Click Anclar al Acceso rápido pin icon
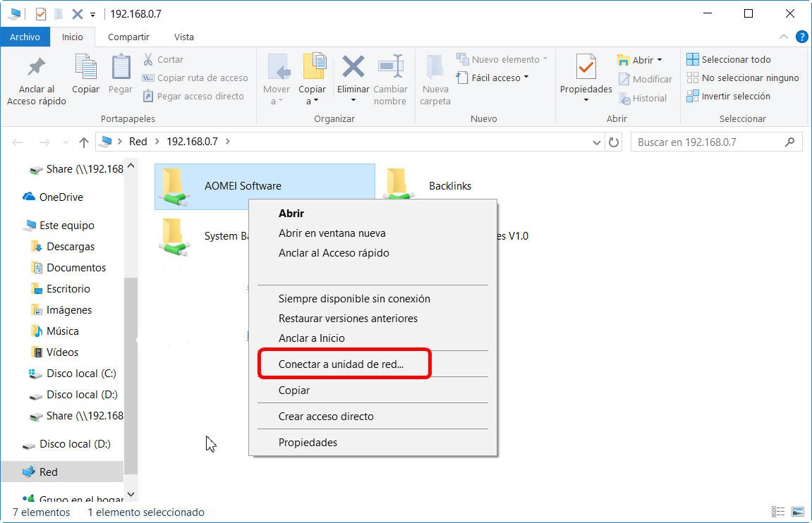The width and height of the screenshot is (812, 523). point(37,68)
